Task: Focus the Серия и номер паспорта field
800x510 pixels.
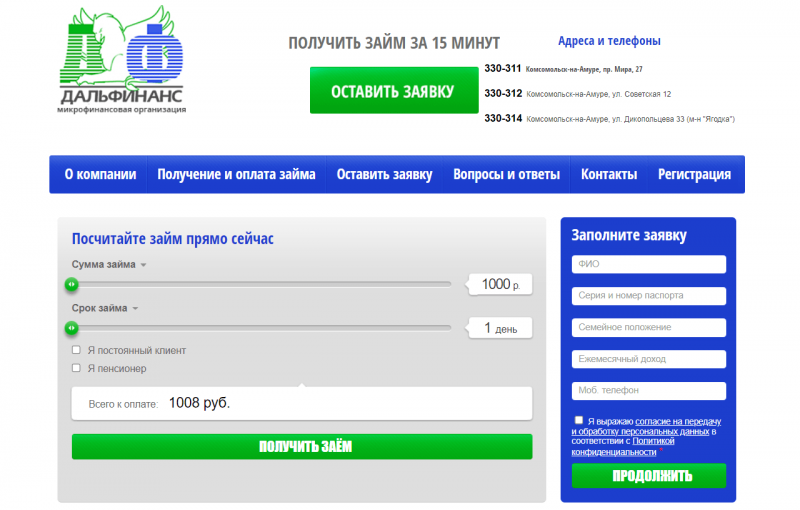Action: click(x=648, y=296)
